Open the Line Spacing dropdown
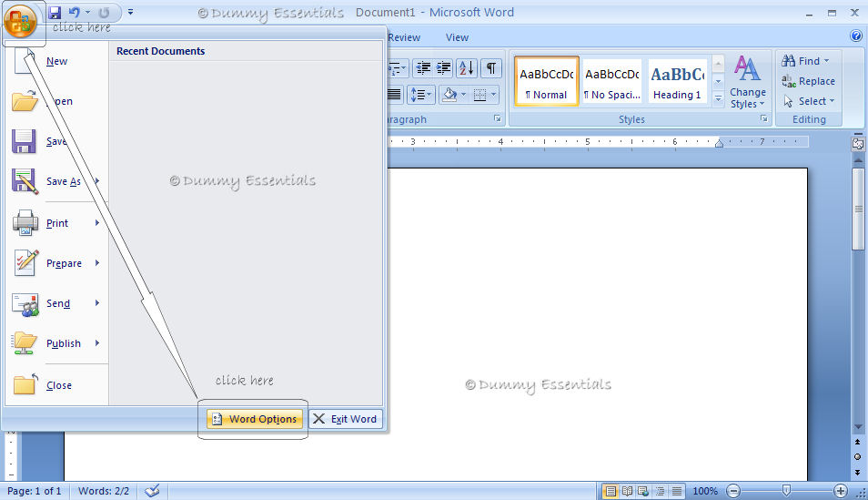 [x=420, y=95]
